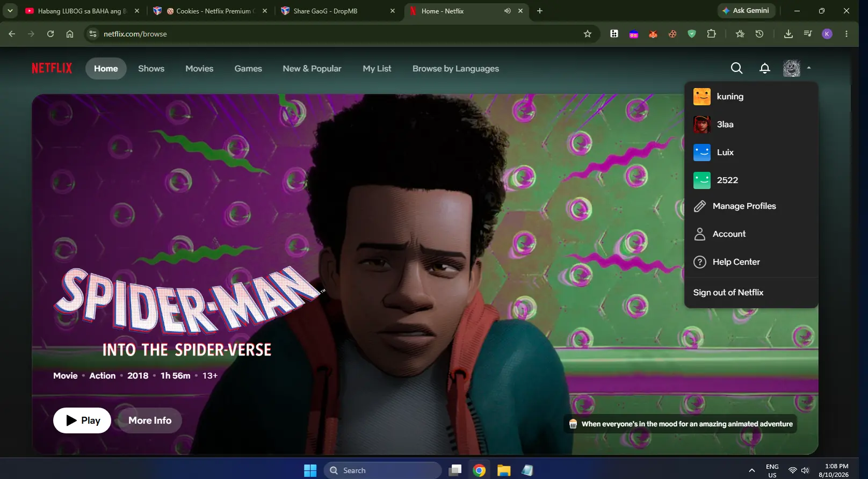
Task: Play Spider-Man Into the Spider-Verse
Action: tap(82, 420)
